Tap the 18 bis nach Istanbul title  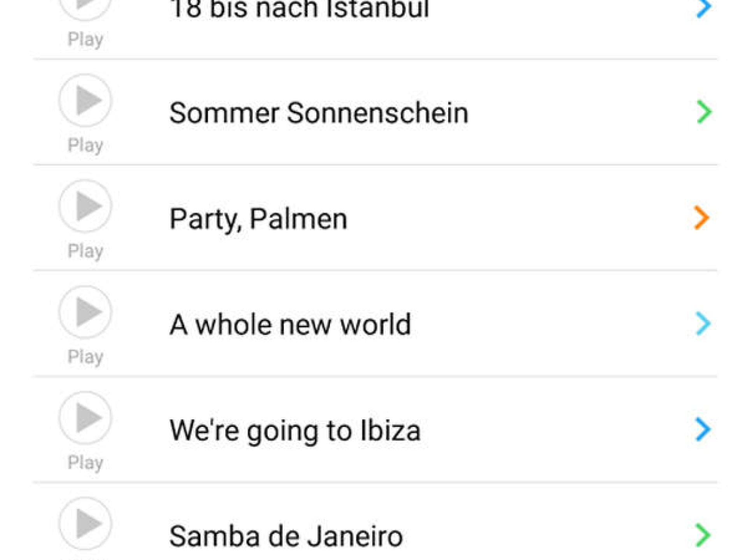click(x=299, y=8)
